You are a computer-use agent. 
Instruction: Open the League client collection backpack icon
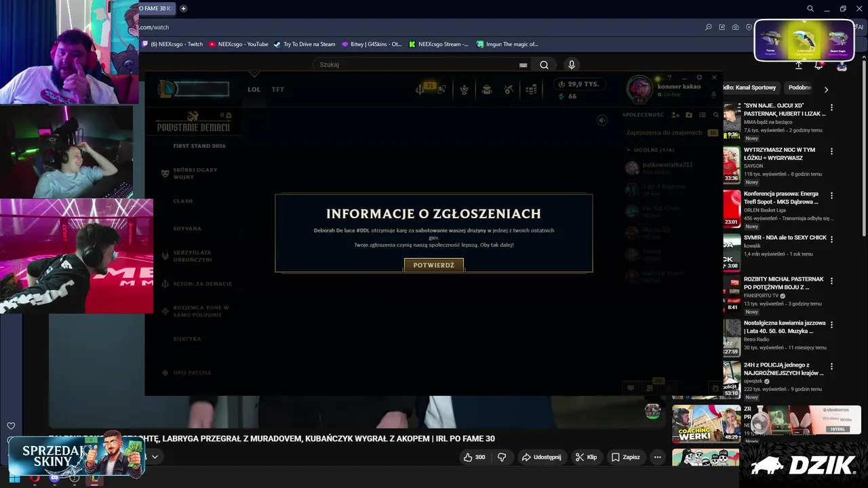pos(487,89)
